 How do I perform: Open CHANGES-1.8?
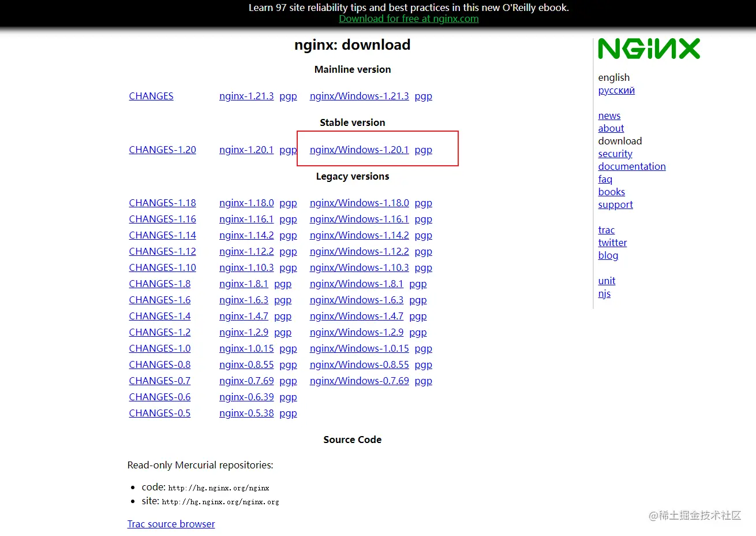[x=159, y=284]
